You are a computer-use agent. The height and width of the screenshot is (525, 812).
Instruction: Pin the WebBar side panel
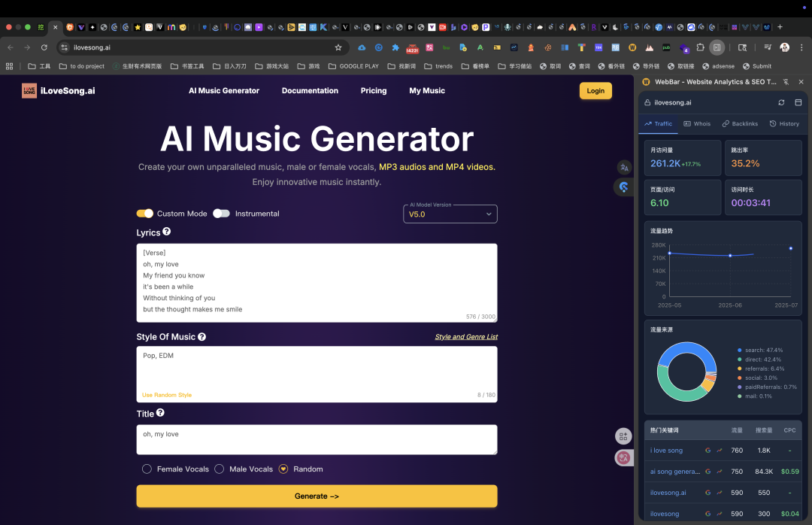[x=786, y=82]
